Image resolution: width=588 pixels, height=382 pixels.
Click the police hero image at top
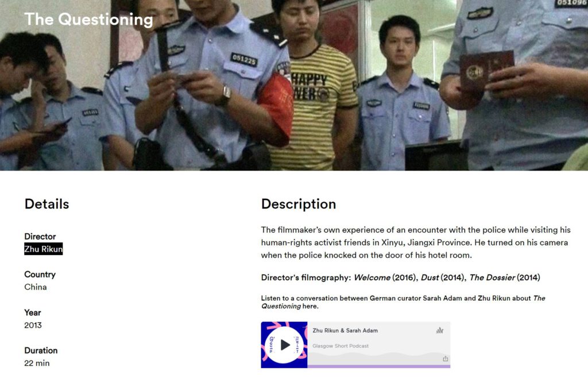click(x=294, y=85)
